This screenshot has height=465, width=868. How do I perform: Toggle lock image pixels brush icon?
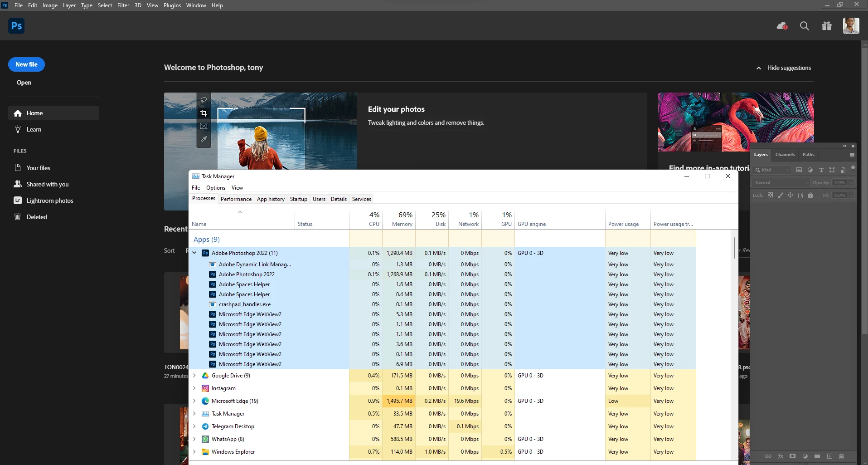click(780, 195)
